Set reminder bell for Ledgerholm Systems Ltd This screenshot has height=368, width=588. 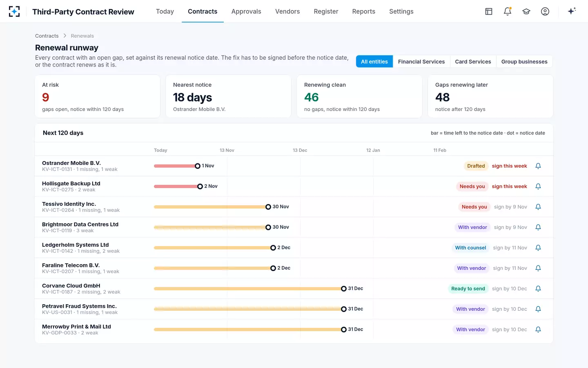click(x=538, y=248)
